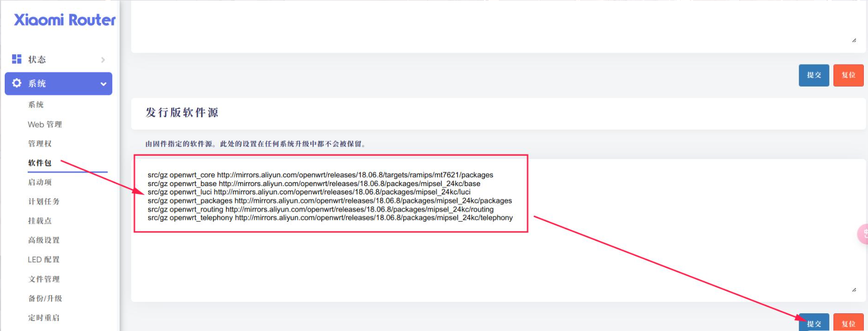
Task: Click the openwrt_routing source line
Action: pos(320,209)
